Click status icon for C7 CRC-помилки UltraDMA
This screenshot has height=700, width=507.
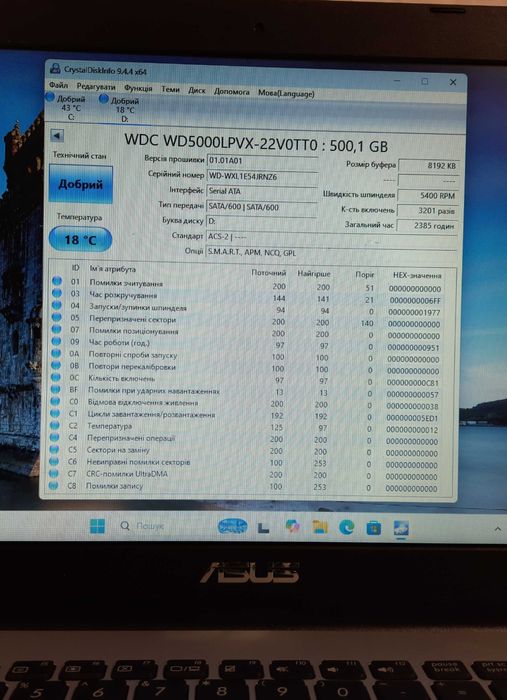pos(53,473)
